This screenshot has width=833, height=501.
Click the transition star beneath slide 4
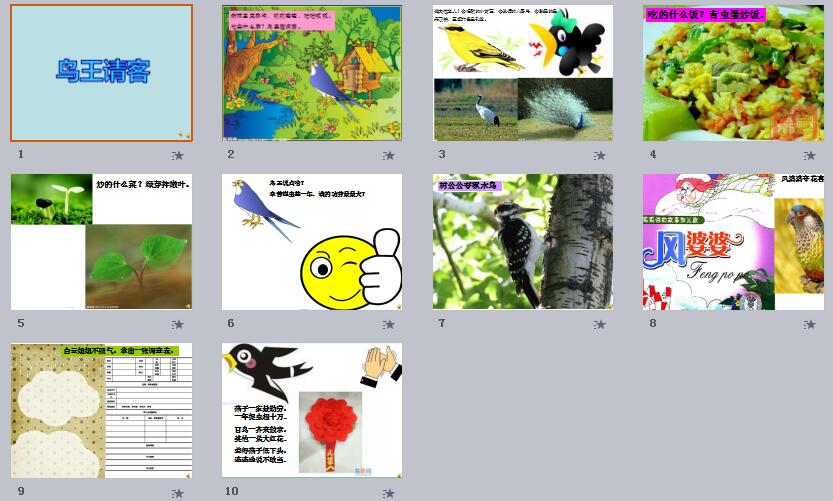[810, 155]
